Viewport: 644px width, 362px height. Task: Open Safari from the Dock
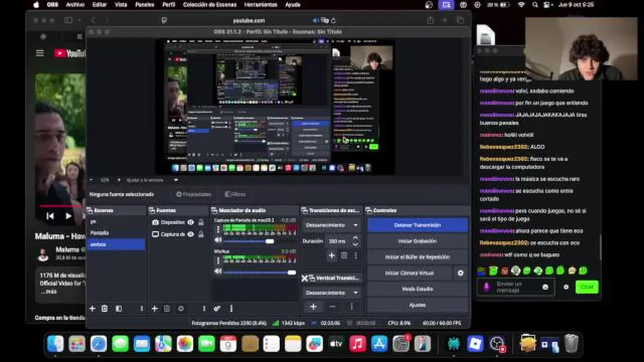coord(99,344)
